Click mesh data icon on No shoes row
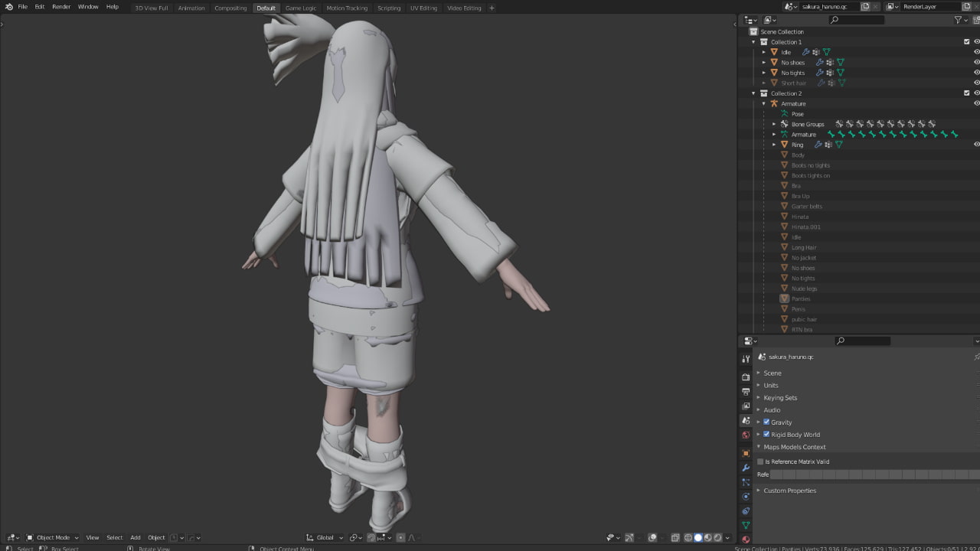980x551 pixels. point(840,62)
